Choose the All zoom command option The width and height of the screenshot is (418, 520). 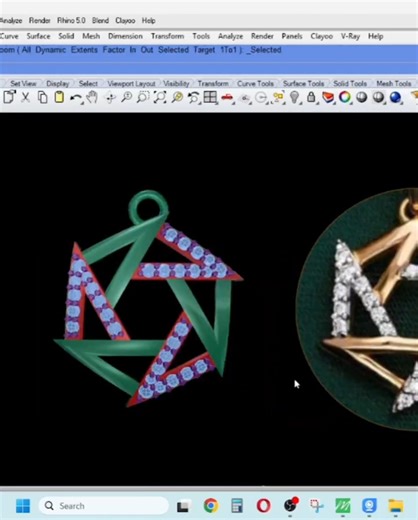(26, 50)
